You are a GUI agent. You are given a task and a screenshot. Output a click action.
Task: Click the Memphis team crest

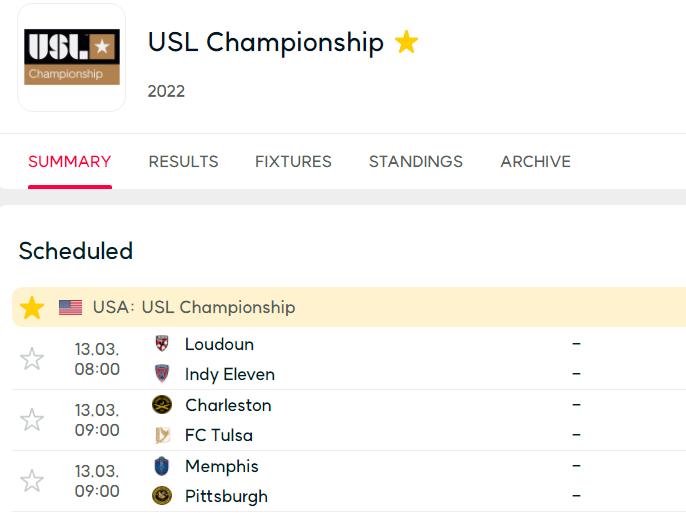click(162, 466)
